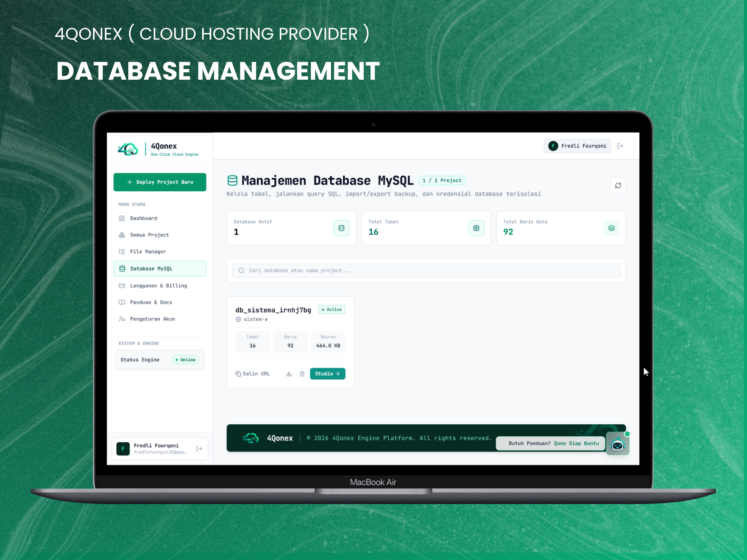Focus the Cari database search field

(x=426, y=271)
